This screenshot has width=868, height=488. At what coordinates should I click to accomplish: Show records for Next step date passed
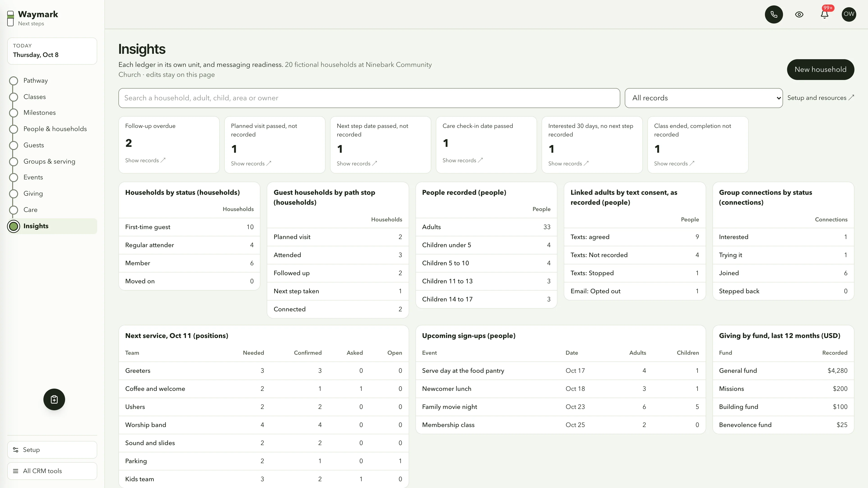[357, 164]
